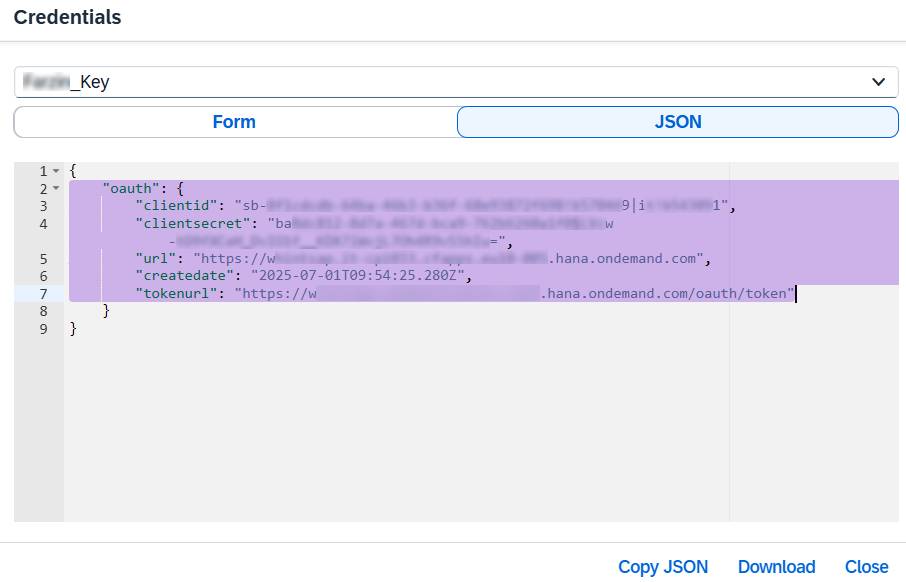Click the Copy JSON button
The image size is (906, 582).
[662, 566]
